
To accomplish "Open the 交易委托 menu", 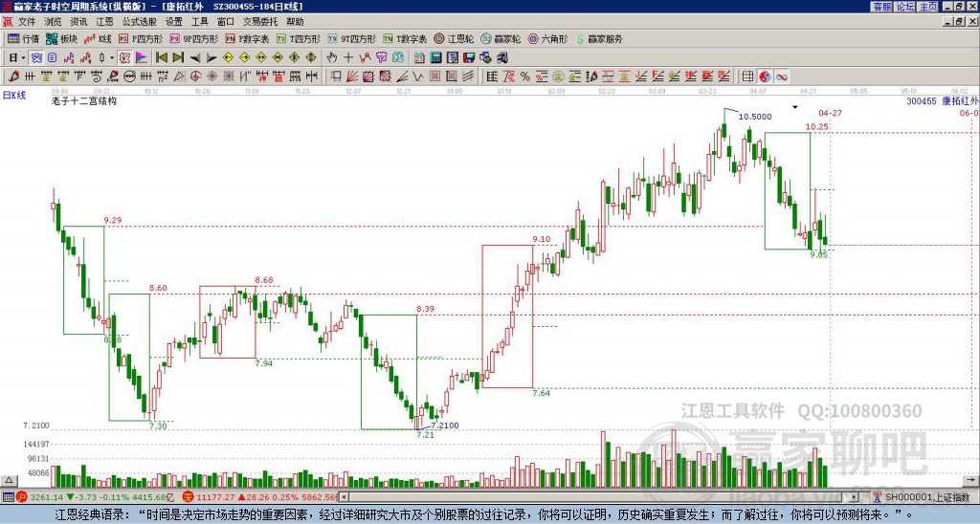I will coord(260,22).
